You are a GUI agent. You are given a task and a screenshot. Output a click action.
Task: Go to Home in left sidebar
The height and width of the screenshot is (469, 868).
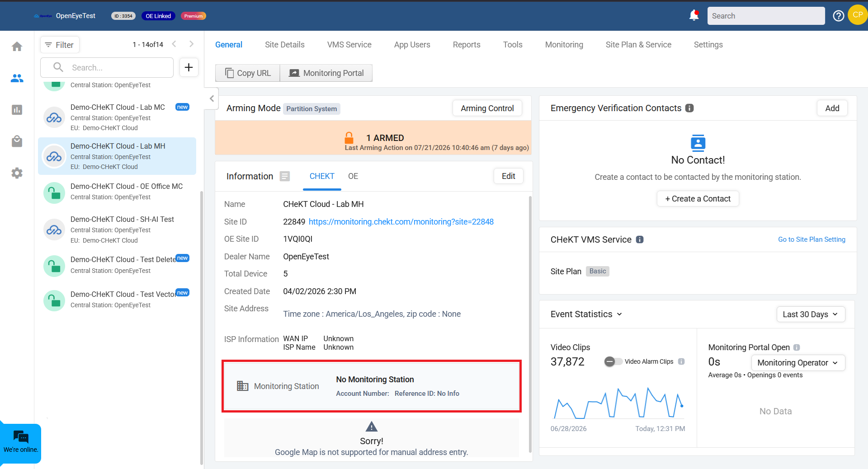click(x=17, y=47)
